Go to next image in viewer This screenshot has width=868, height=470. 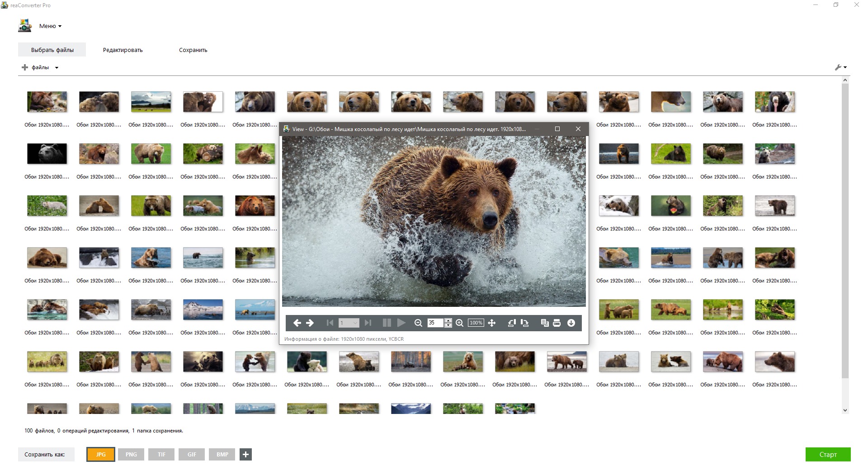tap(310, 323)
